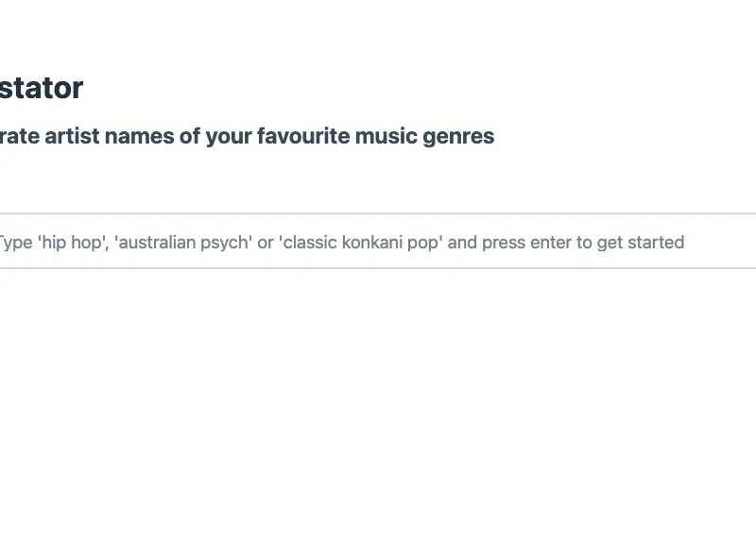
Task: Click the word 'enter' in the placeholder
Action: pyautogui.click(x=551, y=243)
